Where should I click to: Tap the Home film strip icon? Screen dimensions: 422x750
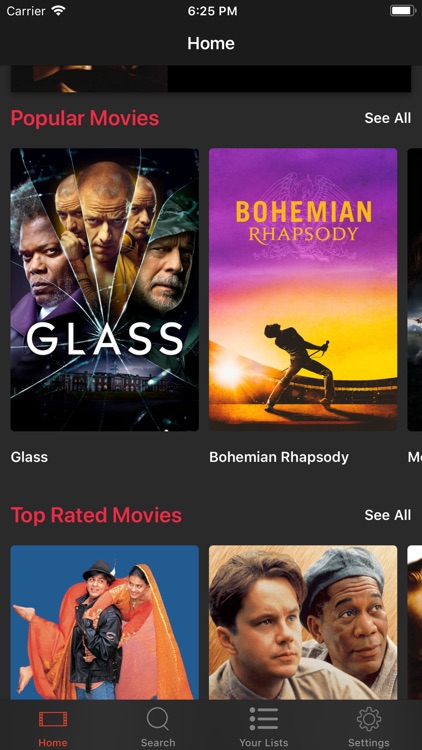pyautogui.click(x=53, y=719)
